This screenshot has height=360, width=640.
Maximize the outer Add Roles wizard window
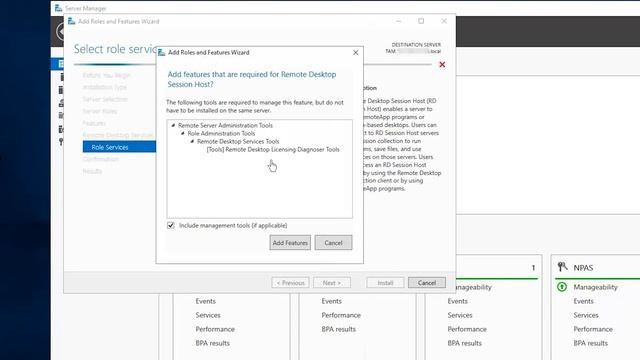pos(421,21)
